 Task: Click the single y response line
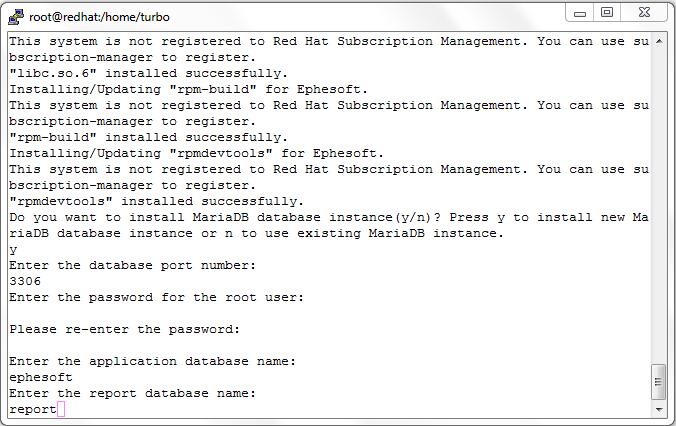(13, 250)
